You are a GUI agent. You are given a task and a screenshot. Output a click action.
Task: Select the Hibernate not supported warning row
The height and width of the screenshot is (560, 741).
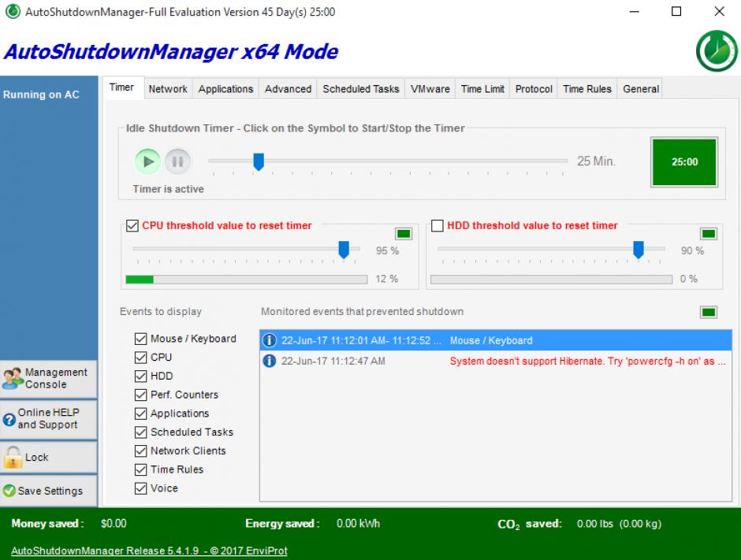point(495,361)
